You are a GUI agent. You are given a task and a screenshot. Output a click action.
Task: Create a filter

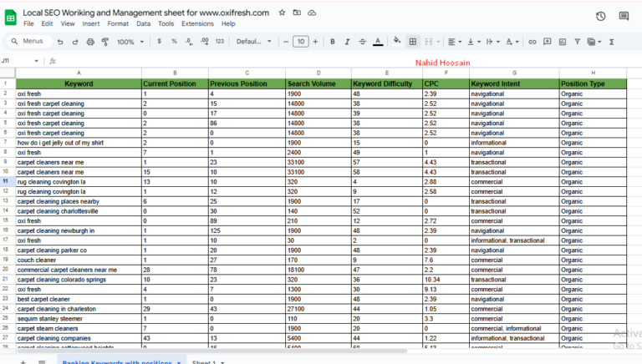[x=578, y=42]
